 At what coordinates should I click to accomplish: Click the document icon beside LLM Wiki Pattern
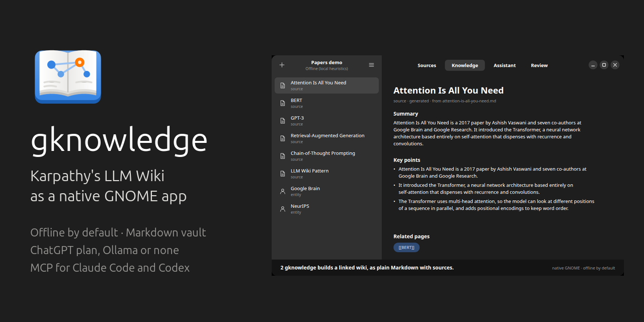tap(282, 174)
